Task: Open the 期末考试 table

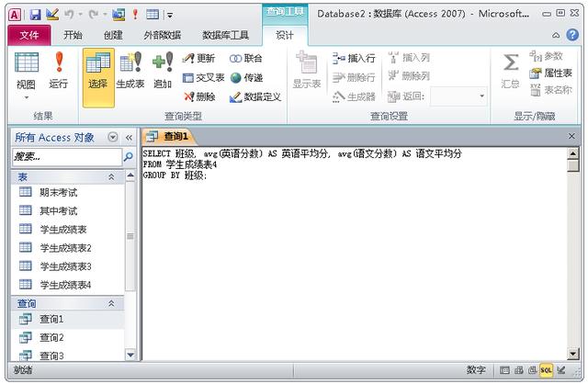Action: click(x=68, y=192)
